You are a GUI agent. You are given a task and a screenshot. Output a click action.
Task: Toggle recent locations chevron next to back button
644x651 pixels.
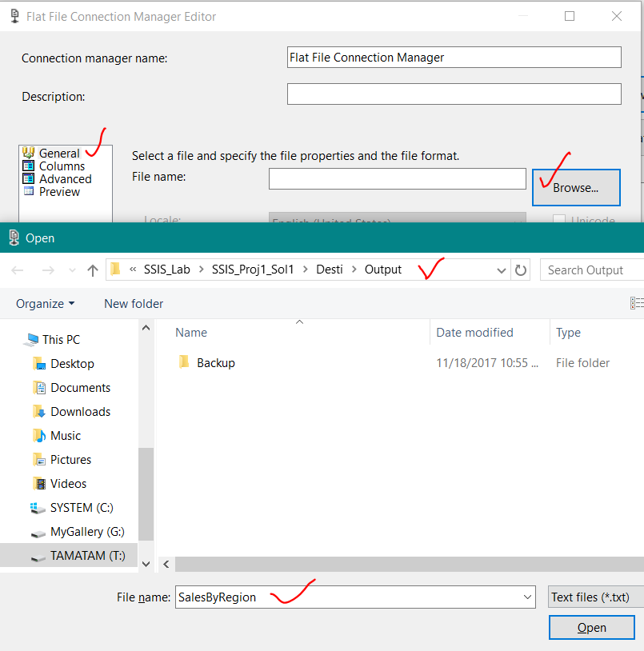pyautogui.click(x=72, y=270)
